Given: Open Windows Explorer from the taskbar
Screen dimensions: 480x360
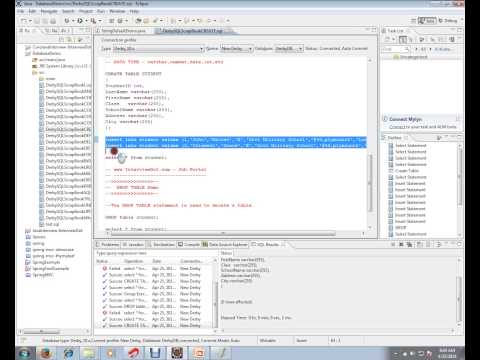Looking at the screenshot, I should [90, 353].
